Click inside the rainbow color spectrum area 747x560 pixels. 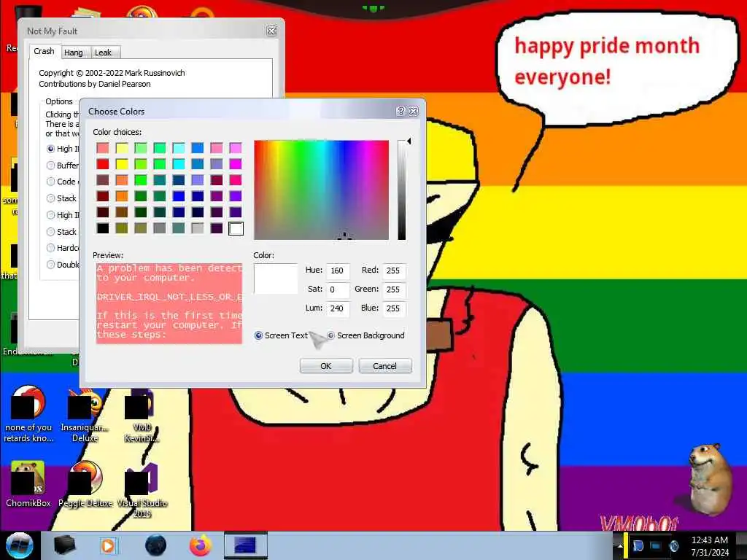(x=321, y=190)
